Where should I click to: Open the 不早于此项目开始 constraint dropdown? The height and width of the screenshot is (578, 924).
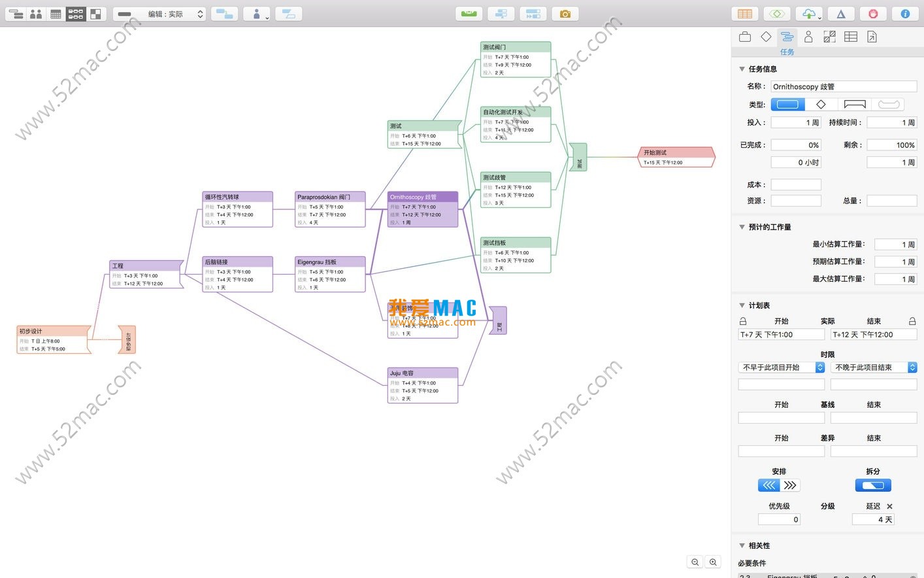[782, 367]
